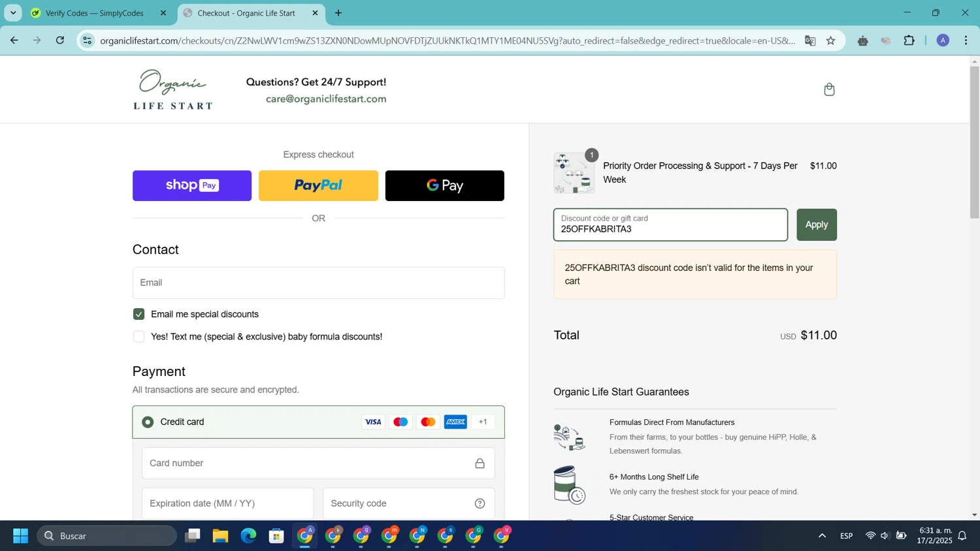This screenshot has height=551, width=980.
Task: Click the Security code field
Action: pos(409,503)
